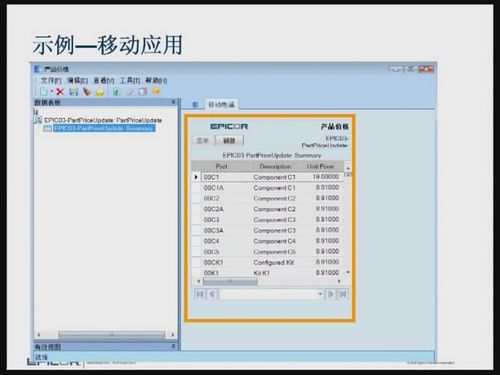The image size is (500, 375).
Task: Click the brown tag toolbar icon
Action: click(87, 91)
